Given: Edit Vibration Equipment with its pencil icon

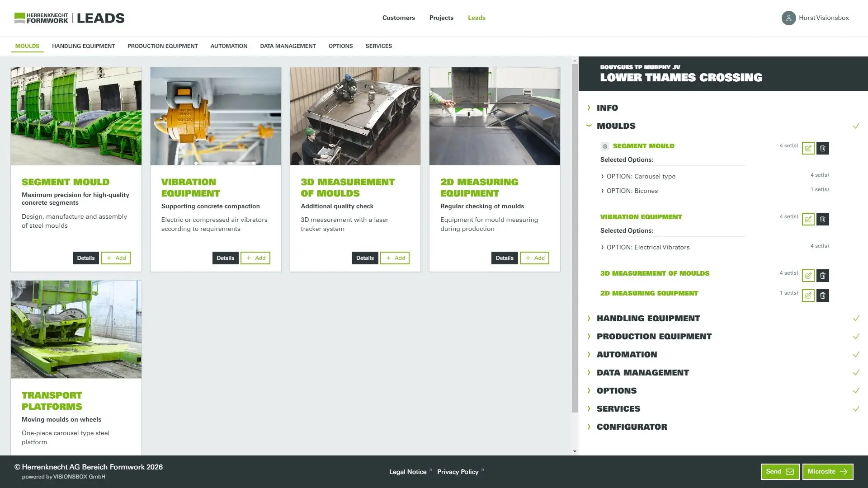Looking at the screenshot, I should [x=808, y=219].
